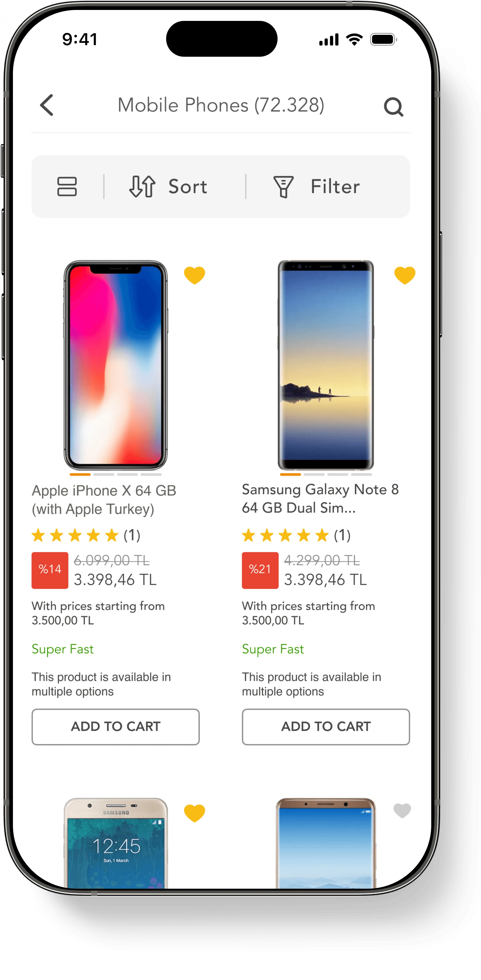
Task: Open the Filter options
Action: (x=316, y=187)
